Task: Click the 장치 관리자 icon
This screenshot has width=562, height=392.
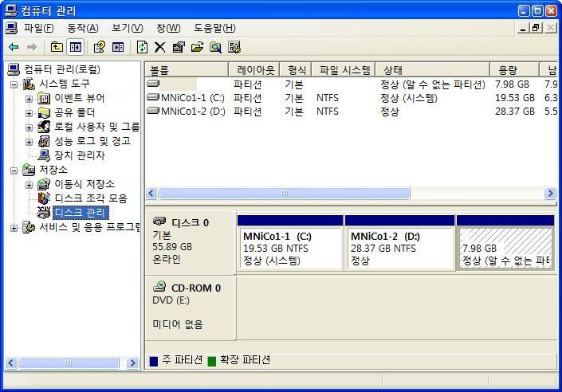Action: point(44,155)
